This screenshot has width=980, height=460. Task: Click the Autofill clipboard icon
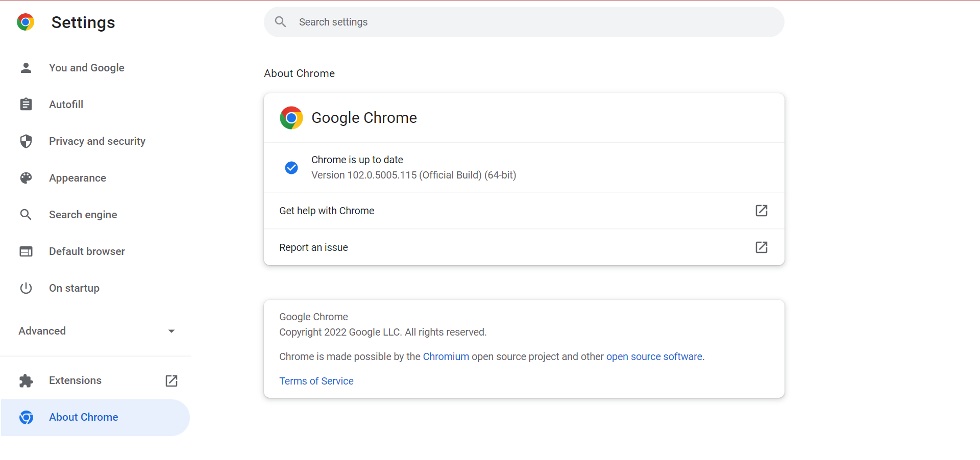[x=26, y=105]
